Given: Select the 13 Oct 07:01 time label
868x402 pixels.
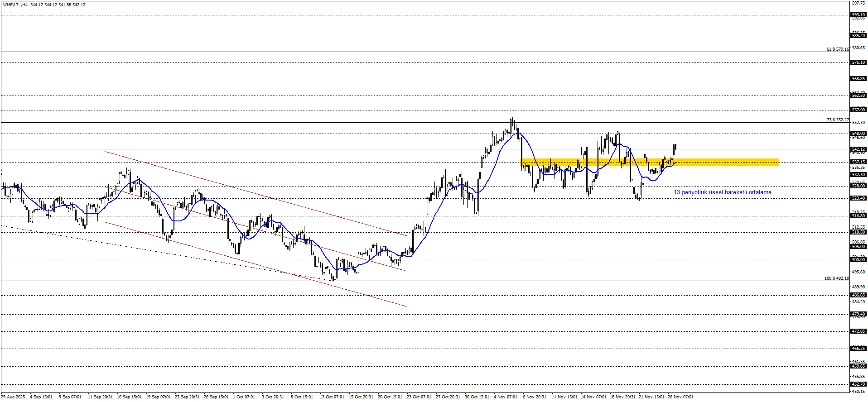Looking at the screenshot, I should 332,397.
